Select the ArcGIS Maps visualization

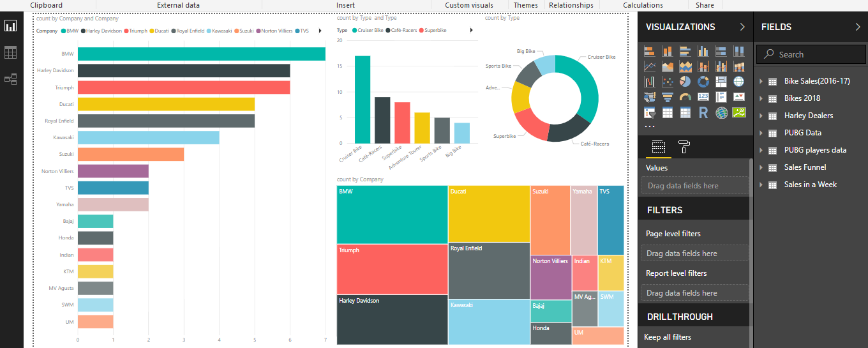click(x=721, y=113)
